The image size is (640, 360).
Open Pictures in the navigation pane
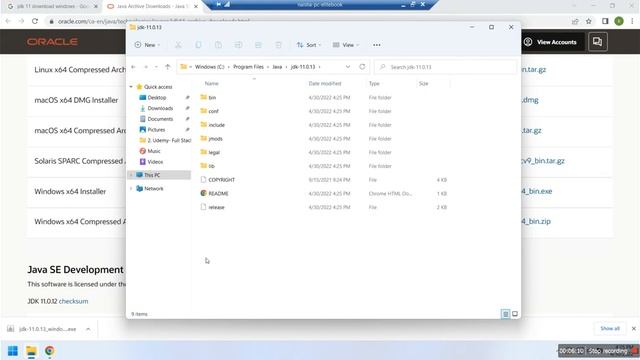pyautogui.click(x=156, y=129)
